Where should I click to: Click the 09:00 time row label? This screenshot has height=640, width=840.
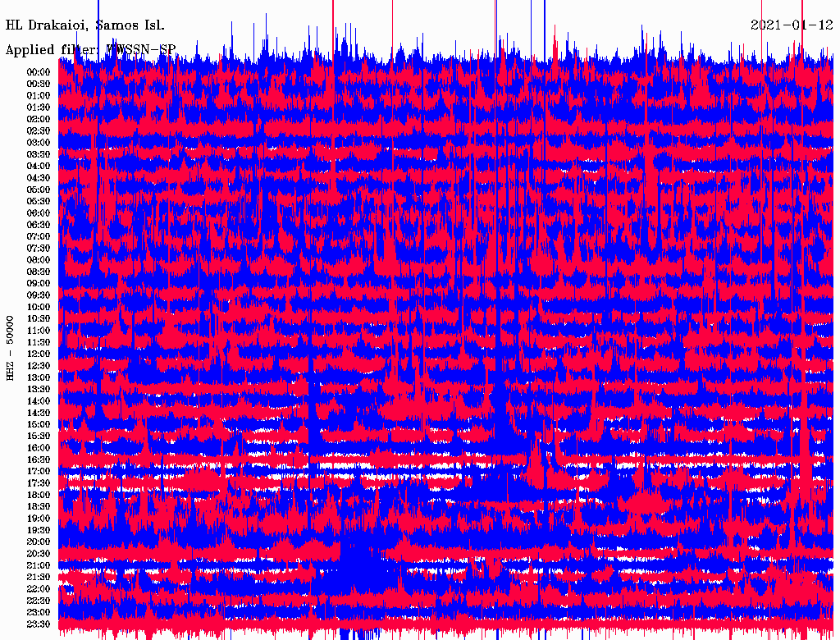point(39,284)
